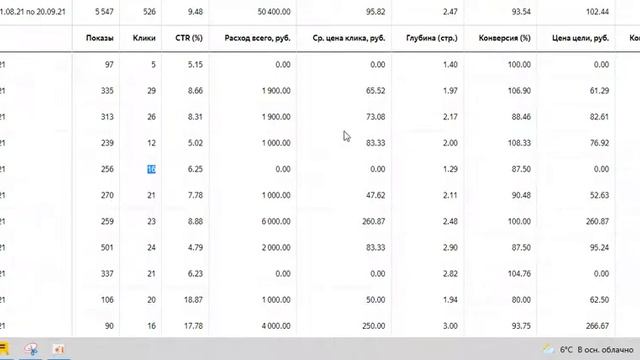Viewport: 640px width, 360px height.
Task: Click the goal price cell '82.61'
Action: pyautogui.click(x=599, y=117)
